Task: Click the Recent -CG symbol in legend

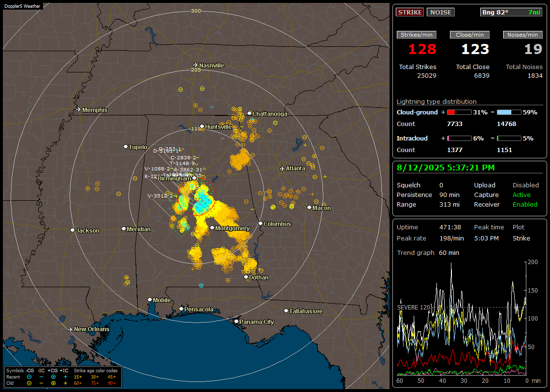Action: [29, 377]
